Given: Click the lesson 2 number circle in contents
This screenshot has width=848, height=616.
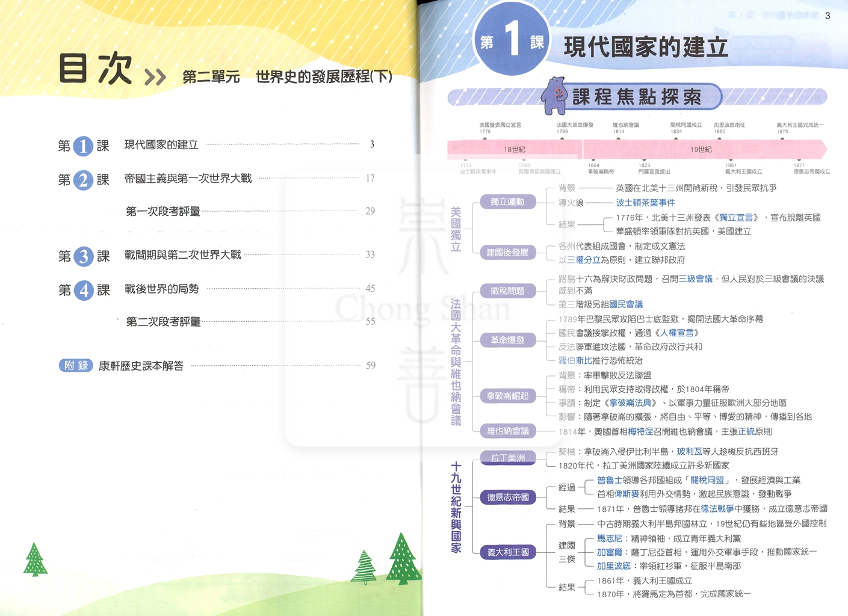Looking at the screenshot, I should (83, 179).
